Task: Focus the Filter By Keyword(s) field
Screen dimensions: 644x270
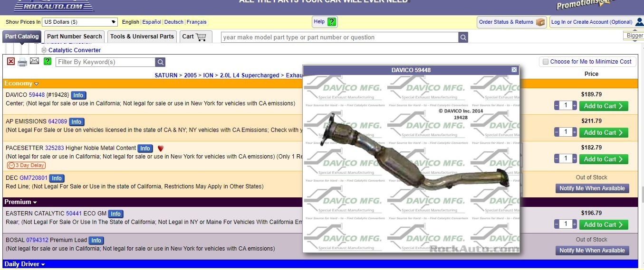Action: tap(106, 62)
